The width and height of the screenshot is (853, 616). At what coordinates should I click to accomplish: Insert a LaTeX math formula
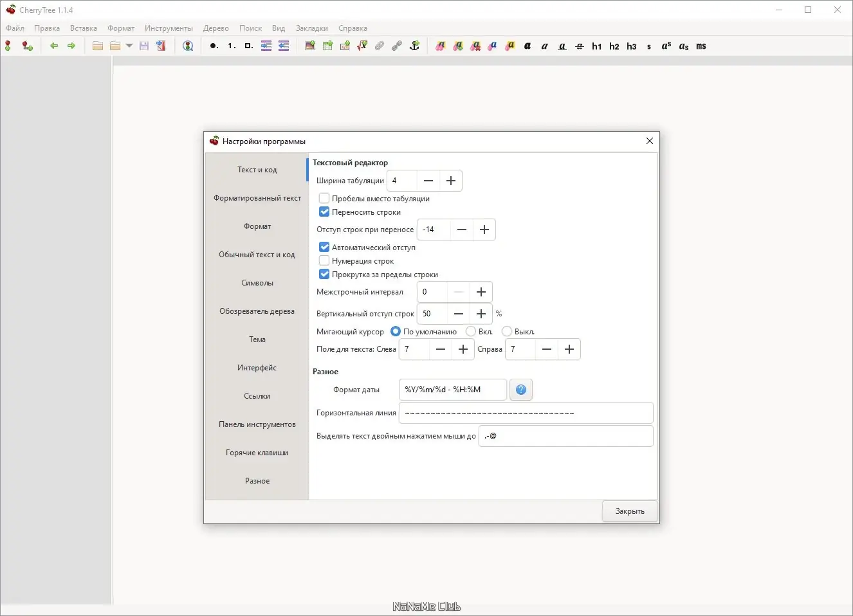pos(362,46)
